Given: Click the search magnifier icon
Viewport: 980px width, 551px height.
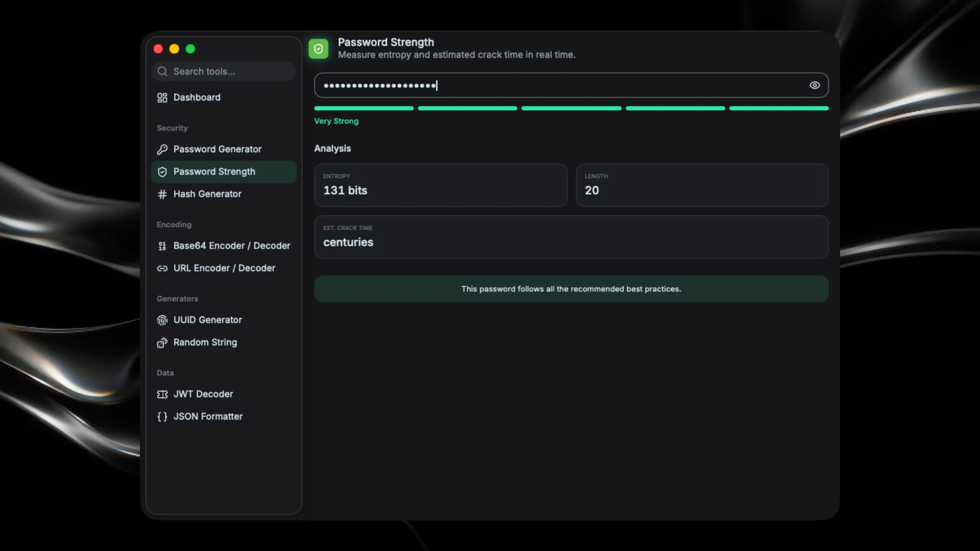Looking at the screenshot, I should tap(162, 72).
